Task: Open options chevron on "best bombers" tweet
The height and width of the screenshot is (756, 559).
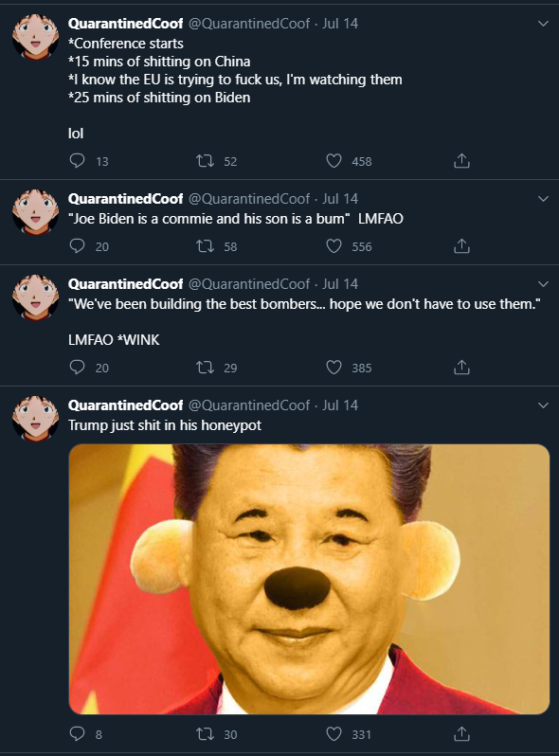Action: [543, 284]
